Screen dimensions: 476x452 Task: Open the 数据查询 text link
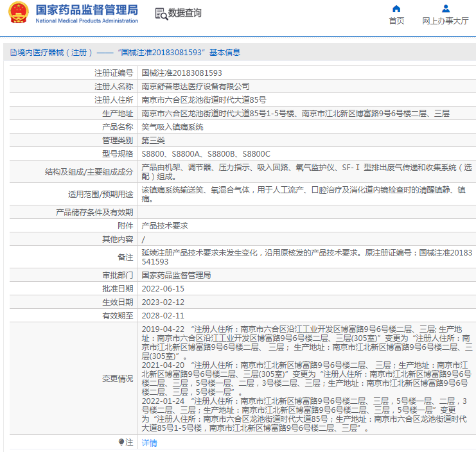tap(185, 13)
